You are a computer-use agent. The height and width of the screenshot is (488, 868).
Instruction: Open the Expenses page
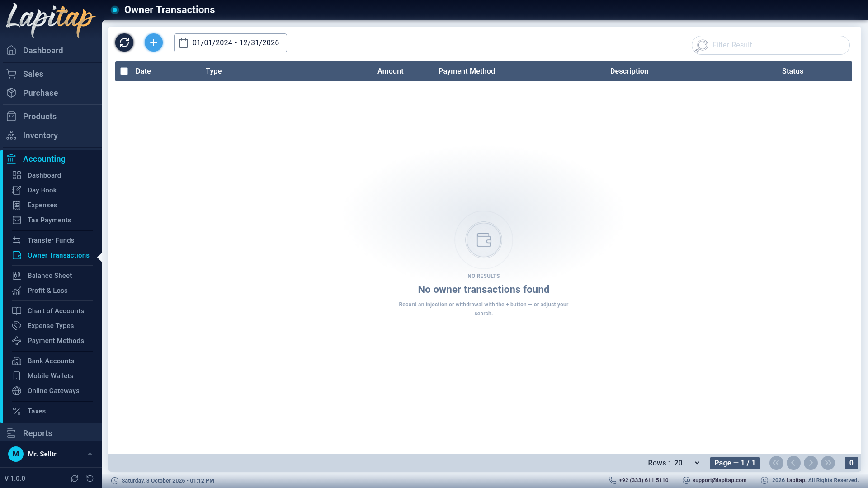(52, 205)
